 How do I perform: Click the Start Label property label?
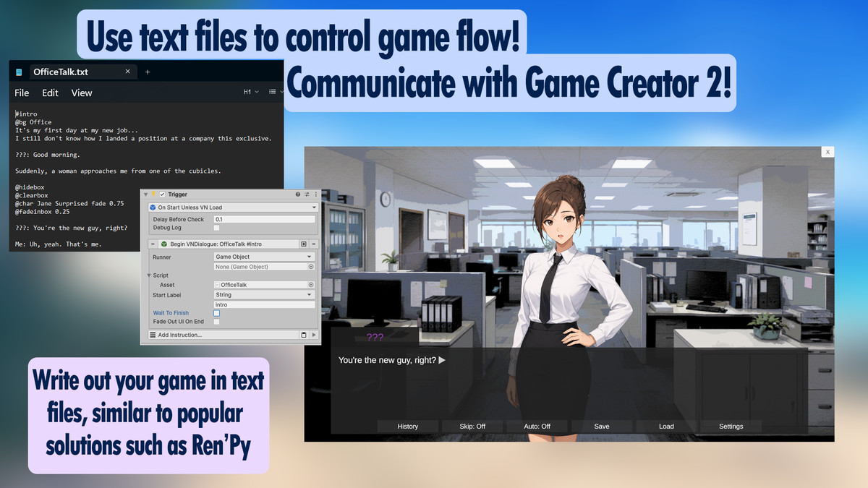click(167, 295)
